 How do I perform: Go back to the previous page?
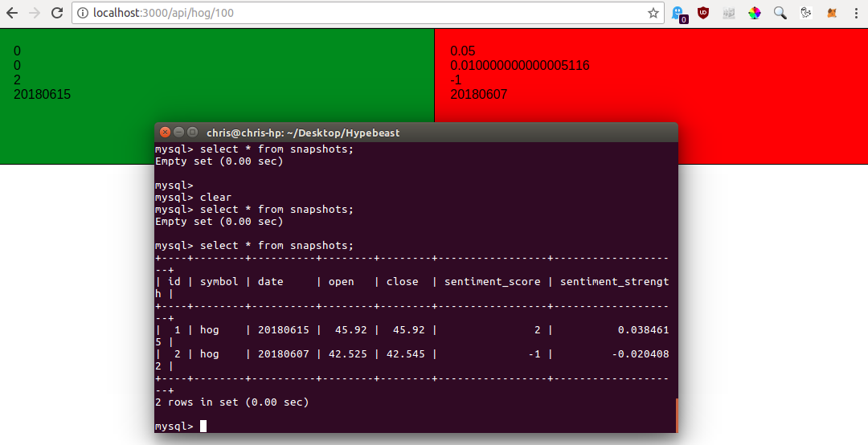tap(12, 13)
